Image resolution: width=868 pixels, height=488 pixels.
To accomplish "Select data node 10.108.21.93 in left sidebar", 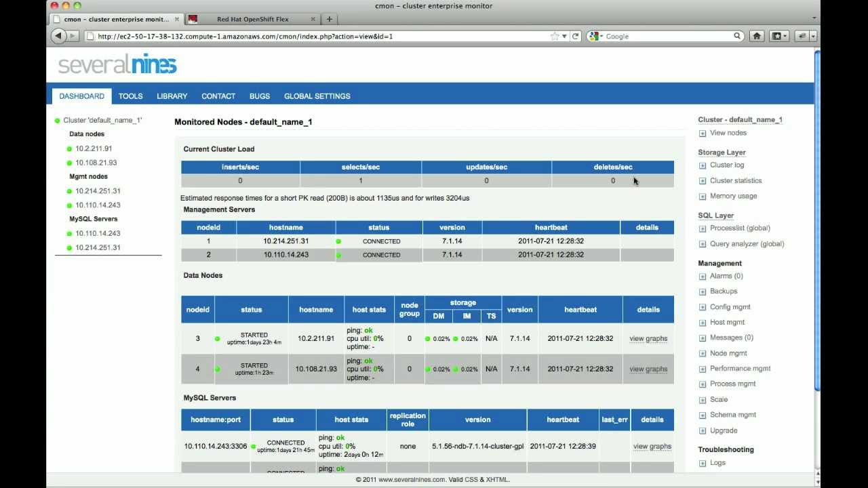I will (96, 163).
